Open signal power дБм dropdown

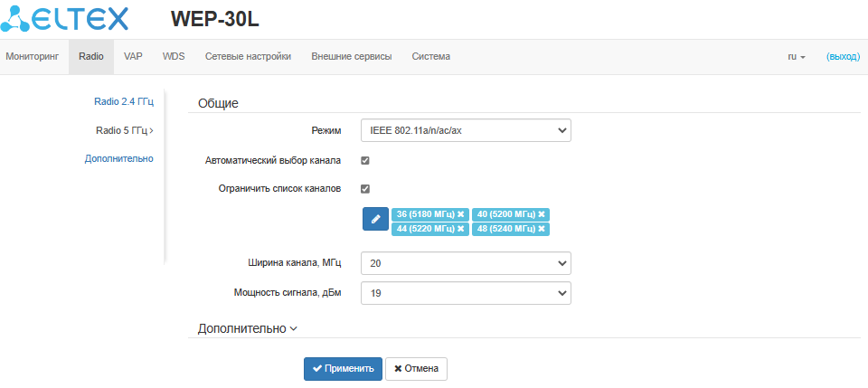(466, 294)
